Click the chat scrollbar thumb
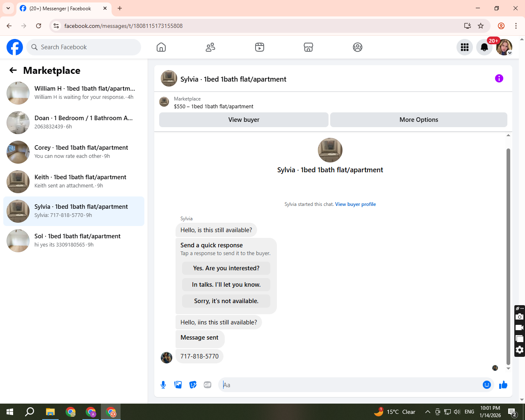The image size is (525, 420). coord(508,256)
